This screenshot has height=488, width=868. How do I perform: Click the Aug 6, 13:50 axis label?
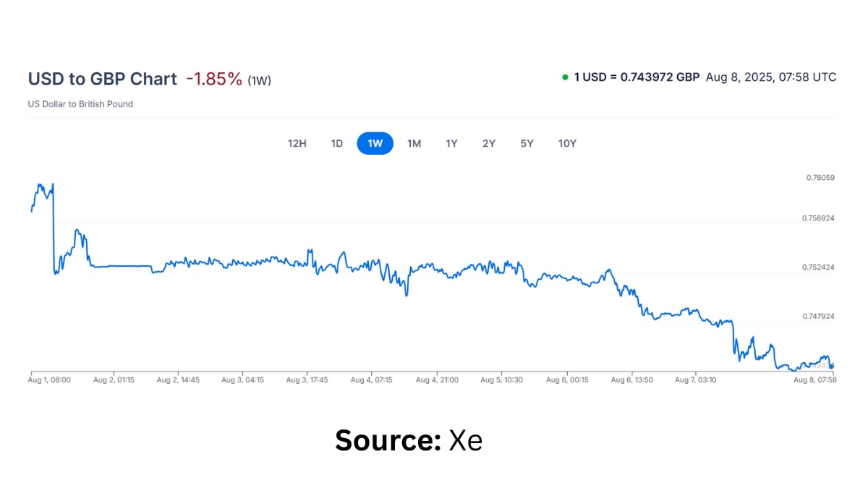click(632, 380)
